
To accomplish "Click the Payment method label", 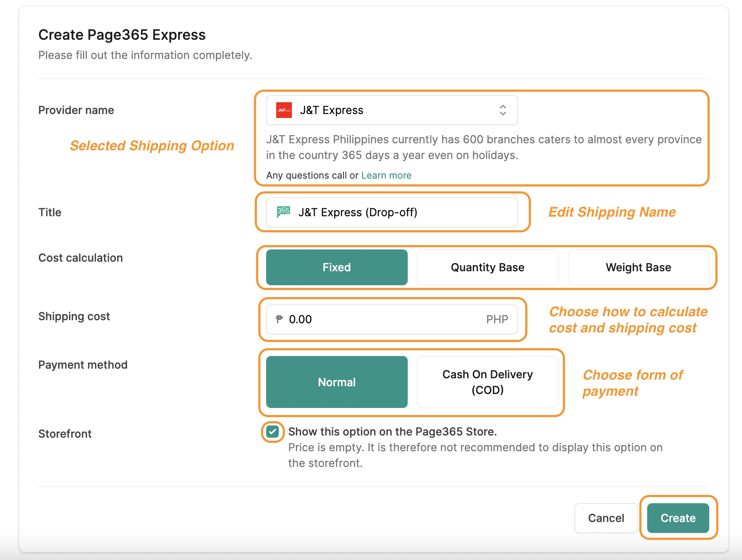I will [x=83, y=365].
